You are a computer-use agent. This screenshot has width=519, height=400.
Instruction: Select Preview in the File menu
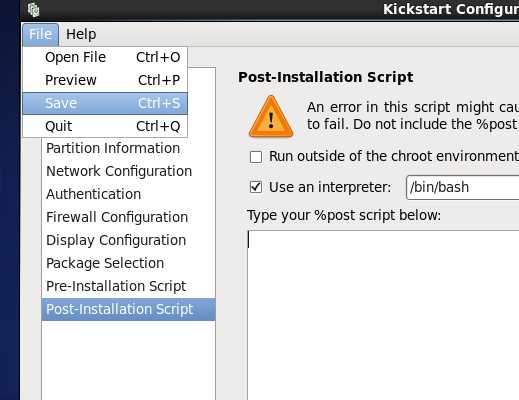(105, 80)
